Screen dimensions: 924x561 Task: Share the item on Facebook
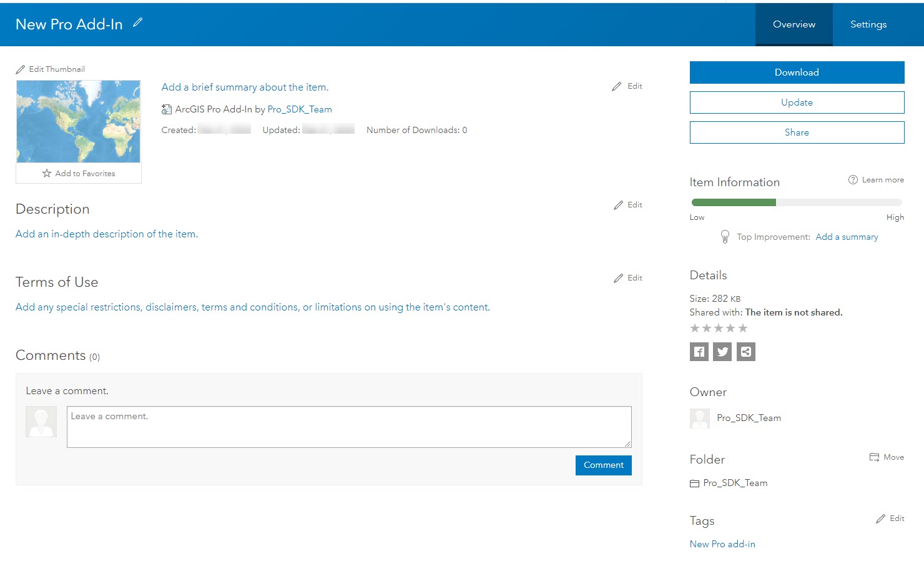pyautogui.click(x=699, y=352)
